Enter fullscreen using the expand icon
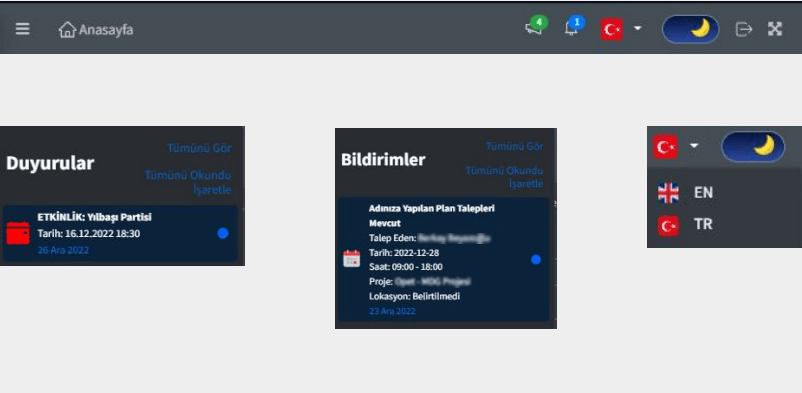The width and height of the screenshot is (802, 393). [x=775, y=29]
